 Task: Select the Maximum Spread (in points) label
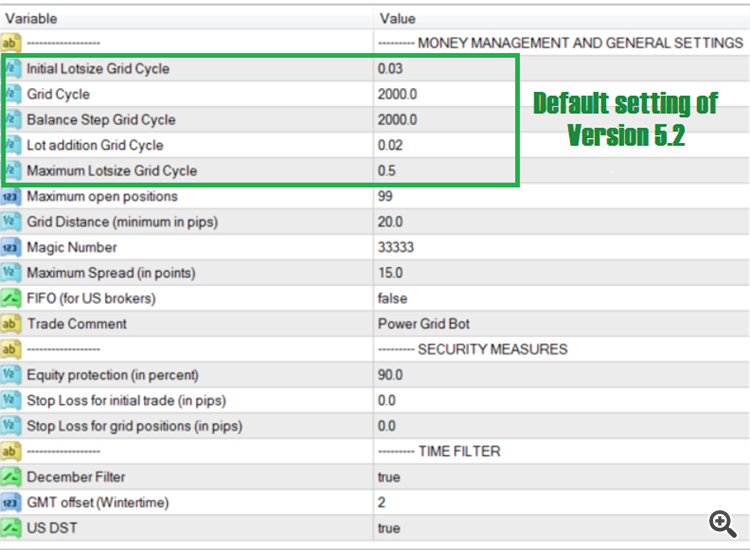(111, 273)
